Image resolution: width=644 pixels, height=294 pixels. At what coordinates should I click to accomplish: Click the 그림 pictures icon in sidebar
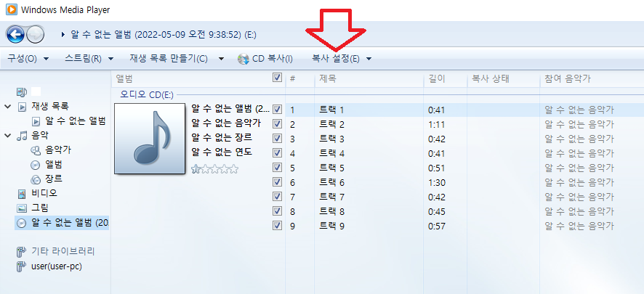(22, 208)
